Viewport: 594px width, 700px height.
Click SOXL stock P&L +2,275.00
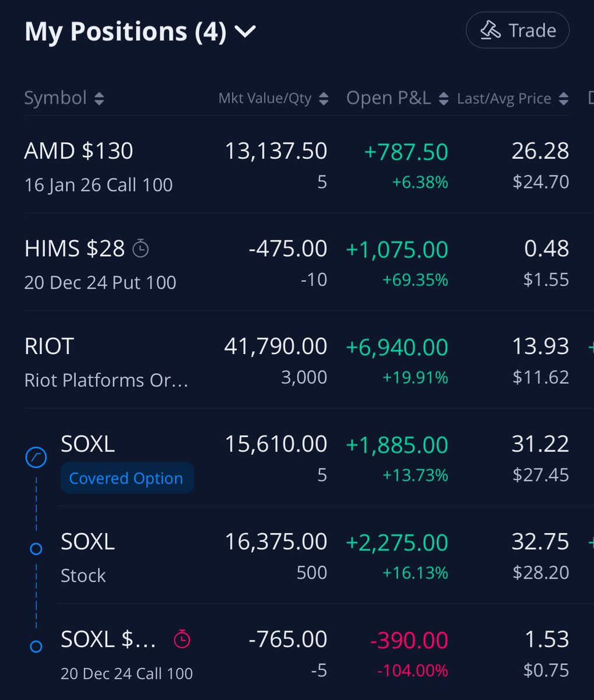pyautogui.click(x=397, y=542)
